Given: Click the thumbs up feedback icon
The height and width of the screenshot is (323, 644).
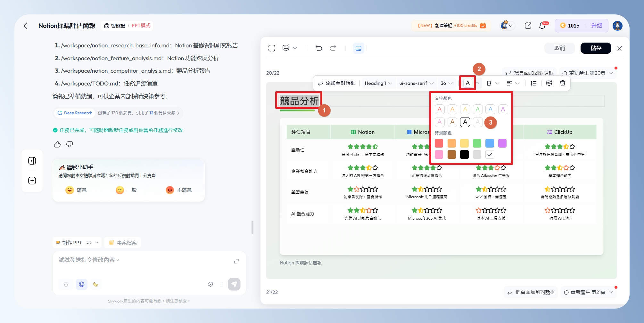Looking at the screenshot, I should pyautogui.click(x=57, y=144).
